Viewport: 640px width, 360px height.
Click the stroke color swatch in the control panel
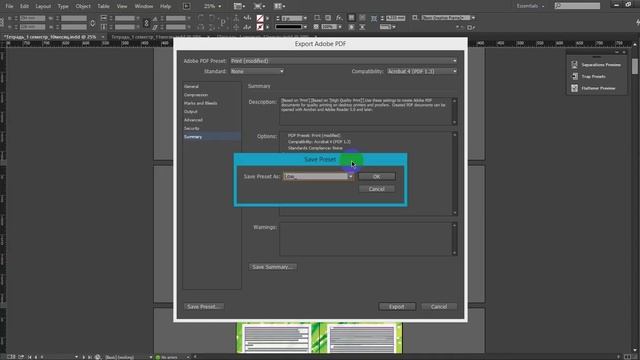click(260, 27)
